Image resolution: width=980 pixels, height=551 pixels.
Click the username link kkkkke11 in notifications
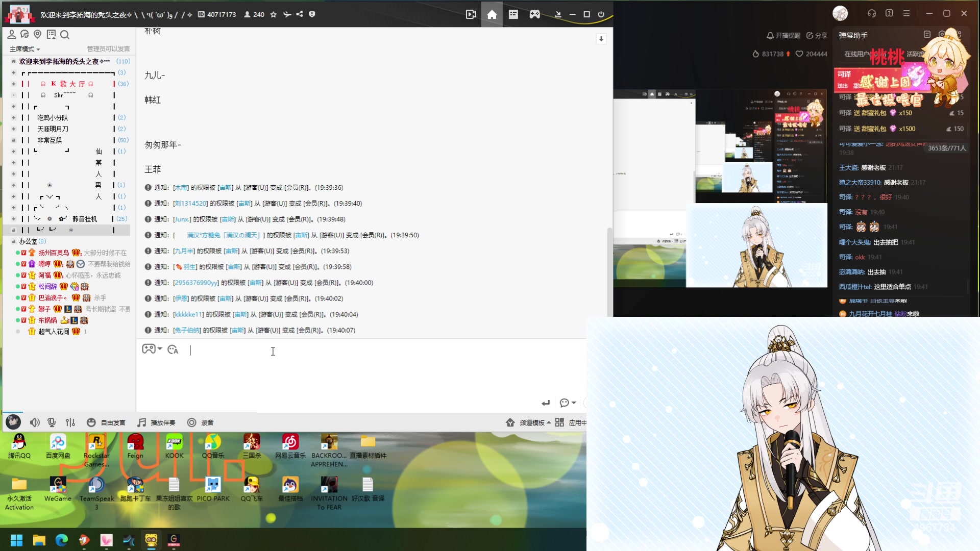tap(188, 314)
